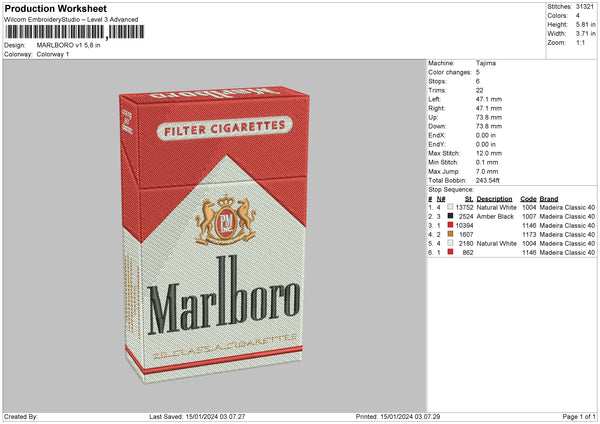This screenshot has height=424, width=600.
Task: Click 'Wilcom EmbroideryStudio – Level 3 Advanced' text
Action: click(x=71, y=20)
